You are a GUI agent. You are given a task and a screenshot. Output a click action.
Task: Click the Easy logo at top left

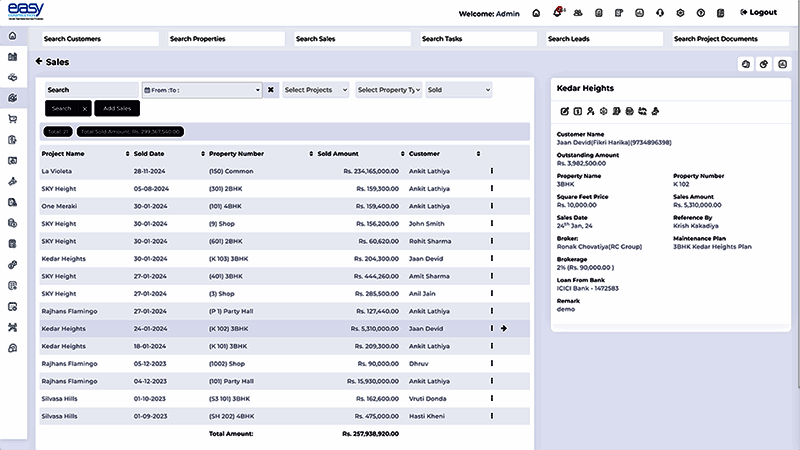point(26,11)
